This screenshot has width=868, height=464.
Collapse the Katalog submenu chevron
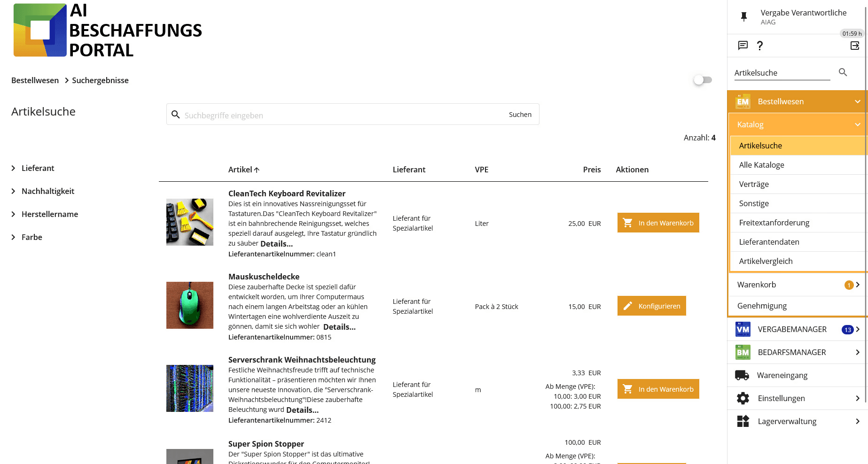(858, 124)
